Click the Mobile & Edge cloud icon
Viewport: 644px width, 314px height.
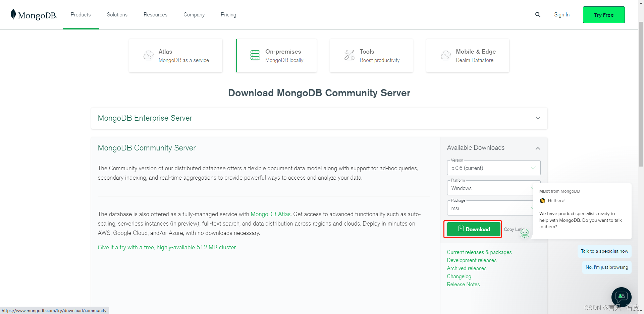pyautogui.click(x=445, y=55)
